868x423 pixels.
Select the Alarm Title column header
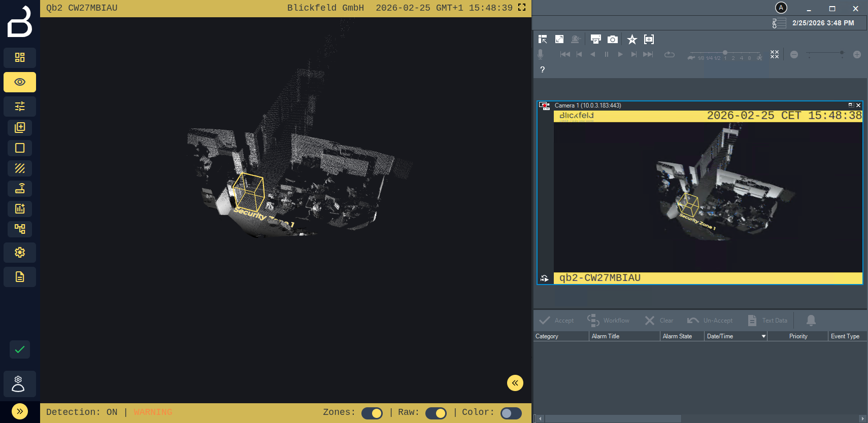click(x=606, y=336)
